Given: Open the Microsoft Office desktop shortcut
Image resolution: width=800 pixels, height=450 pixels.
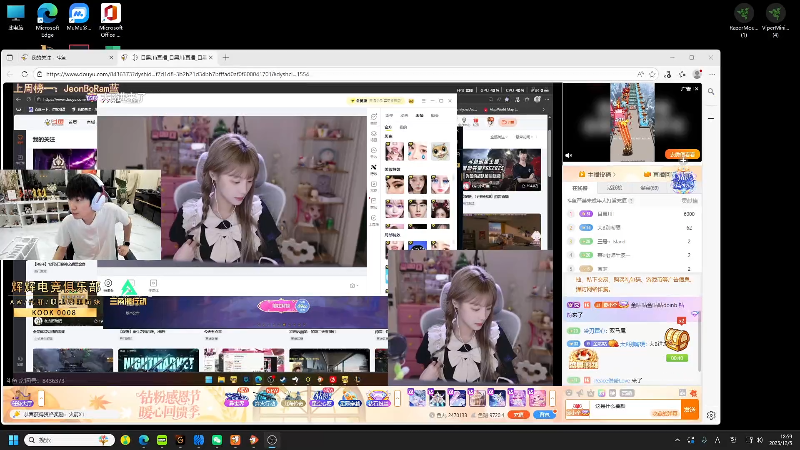Looking at the screenshot, I should point(111,20).
